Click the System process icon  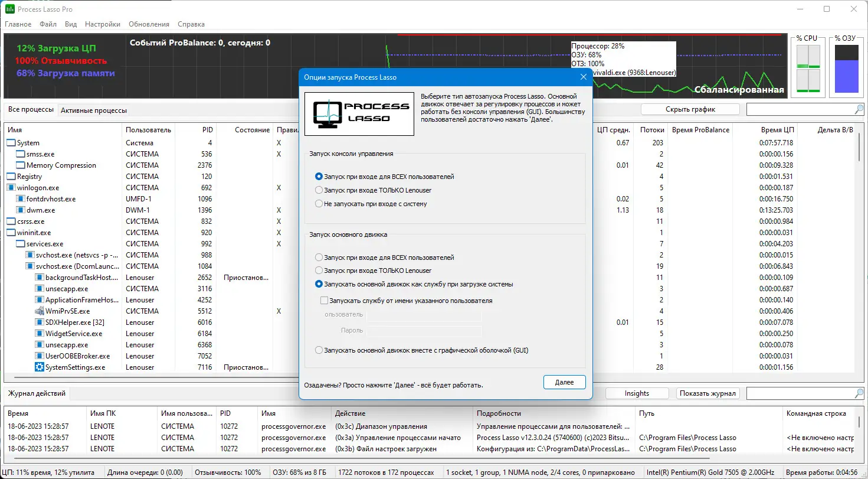[11, 143]
